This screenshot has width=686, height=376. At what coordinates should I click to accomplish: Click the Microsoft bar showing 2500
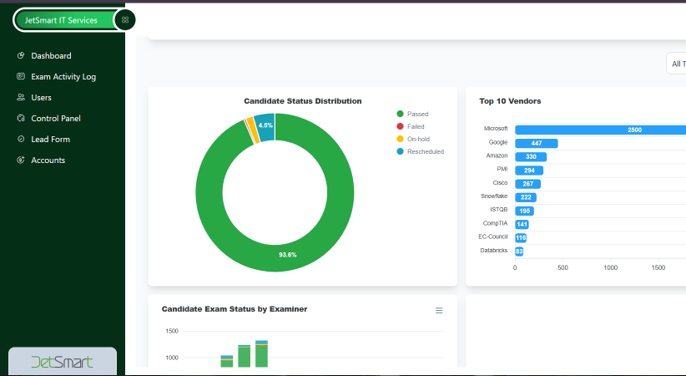click(x=600, y=130)
